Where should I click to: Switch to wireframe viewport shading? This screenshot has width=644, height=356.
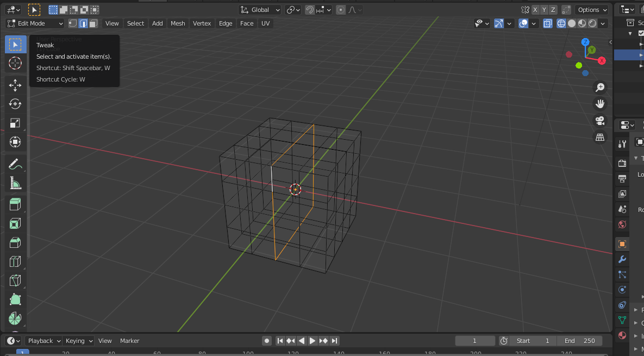561,23
